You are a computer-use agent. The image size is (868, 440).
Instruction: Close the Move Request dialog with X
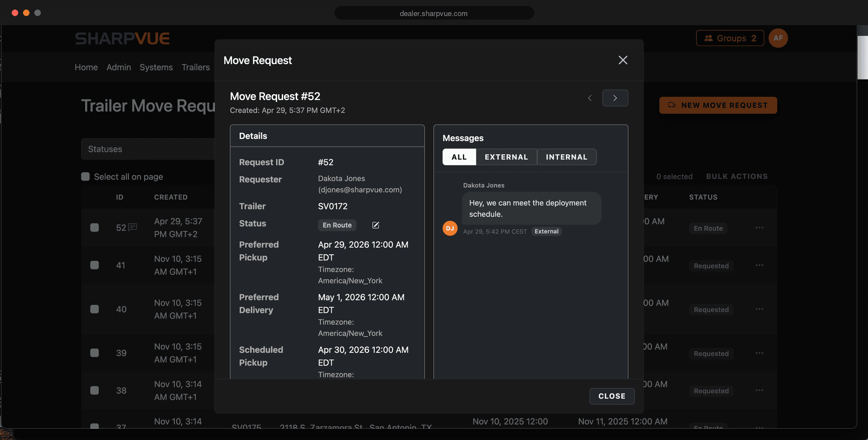[623, 60]
